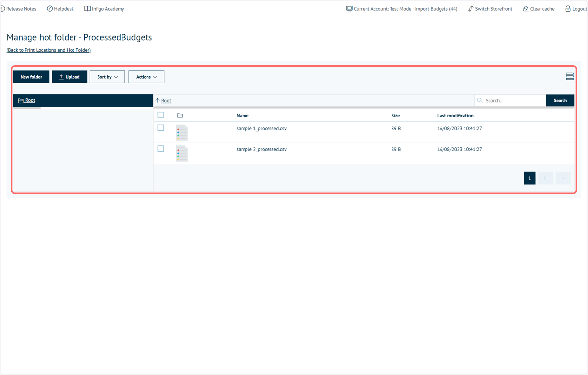The height and width of the screenshot is (375, 588).
Task: Open the Helpdesk link
Action: click(x=60, y=9)
